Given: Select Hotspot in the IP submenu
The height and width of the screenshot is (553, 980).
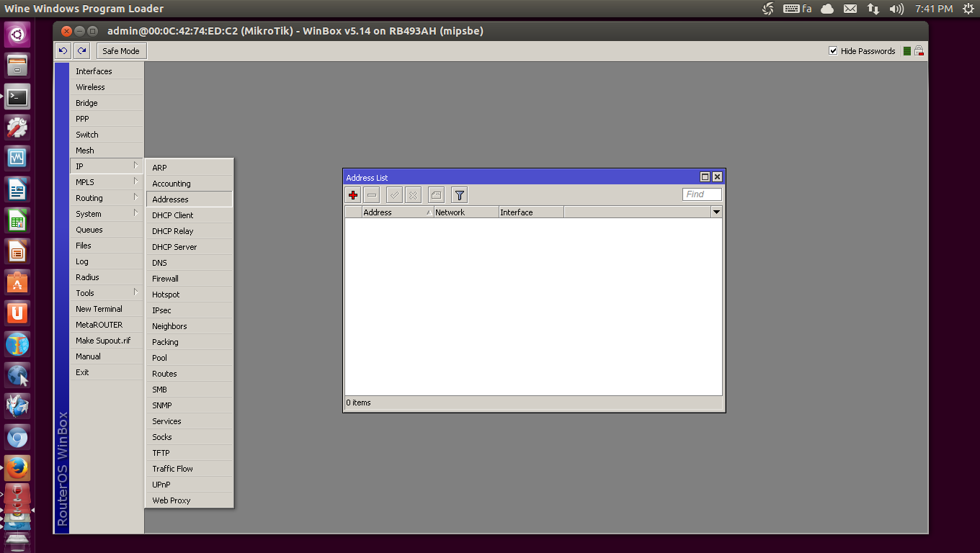Looking at the screenshot, I should point(190,295).
